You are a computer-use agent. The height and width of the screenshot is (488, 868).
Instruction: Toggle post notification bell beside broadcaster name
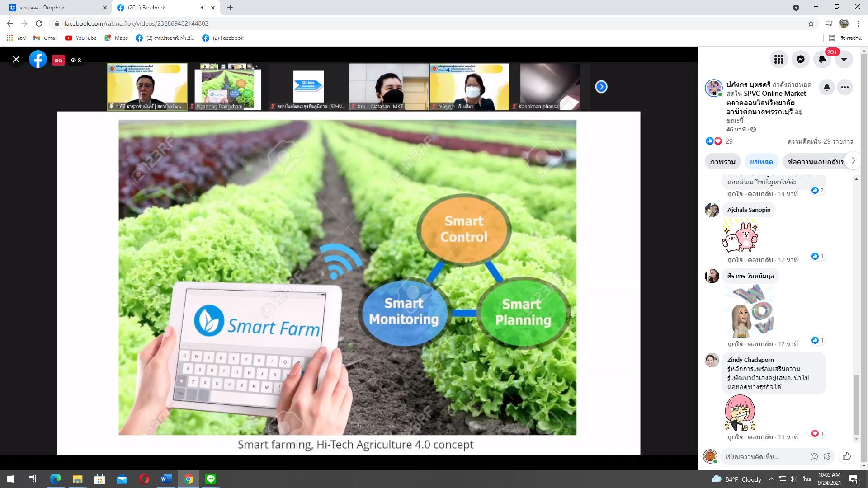point(827,87)
